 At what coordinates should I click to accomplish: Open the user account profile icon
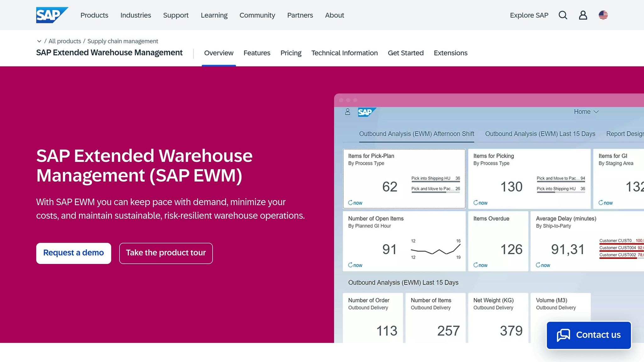583,15
